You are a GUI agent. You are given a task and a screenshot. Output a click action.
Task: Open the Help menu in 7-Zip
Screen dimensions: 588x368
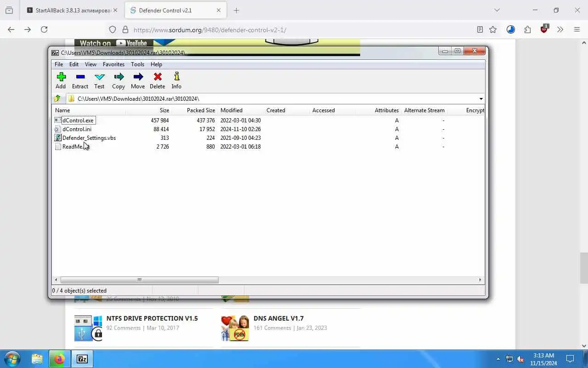coord(156,64)
